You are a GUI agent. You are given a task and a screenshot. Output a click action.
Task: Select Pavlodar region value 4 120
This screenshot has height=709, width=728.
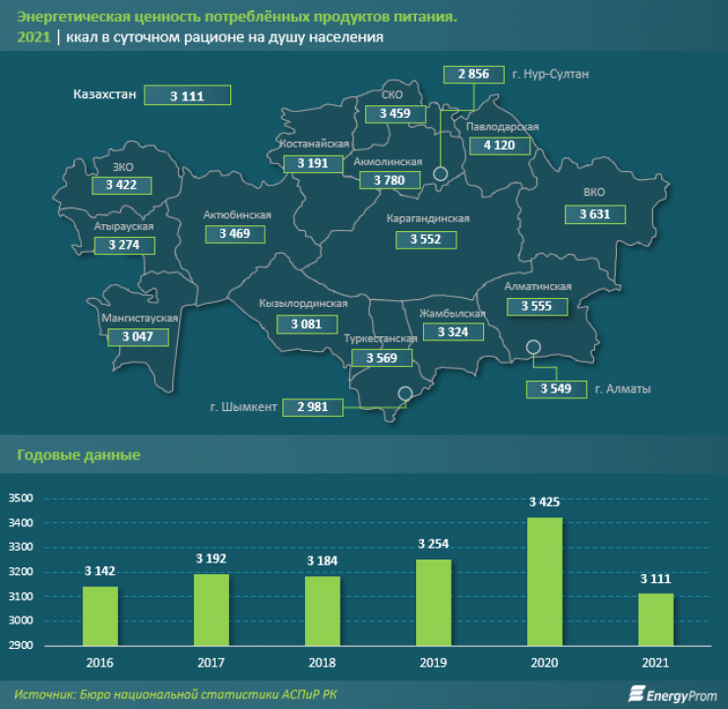[x=500, y=146]
